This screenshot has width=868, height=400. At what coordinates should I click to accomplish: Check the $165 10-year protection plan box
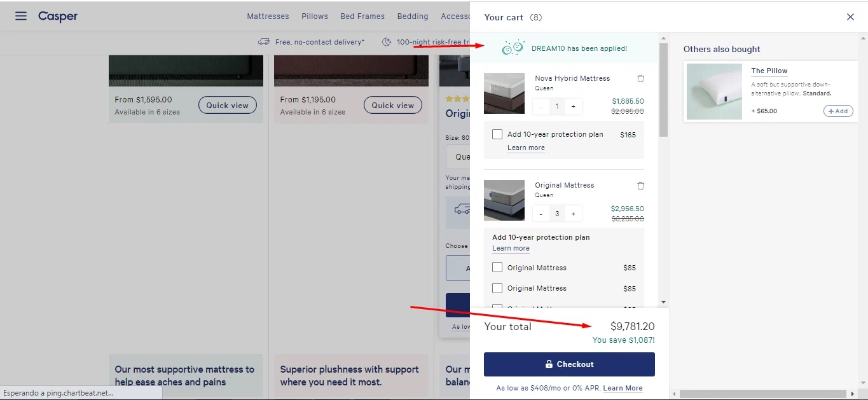[x=497, y=134]
